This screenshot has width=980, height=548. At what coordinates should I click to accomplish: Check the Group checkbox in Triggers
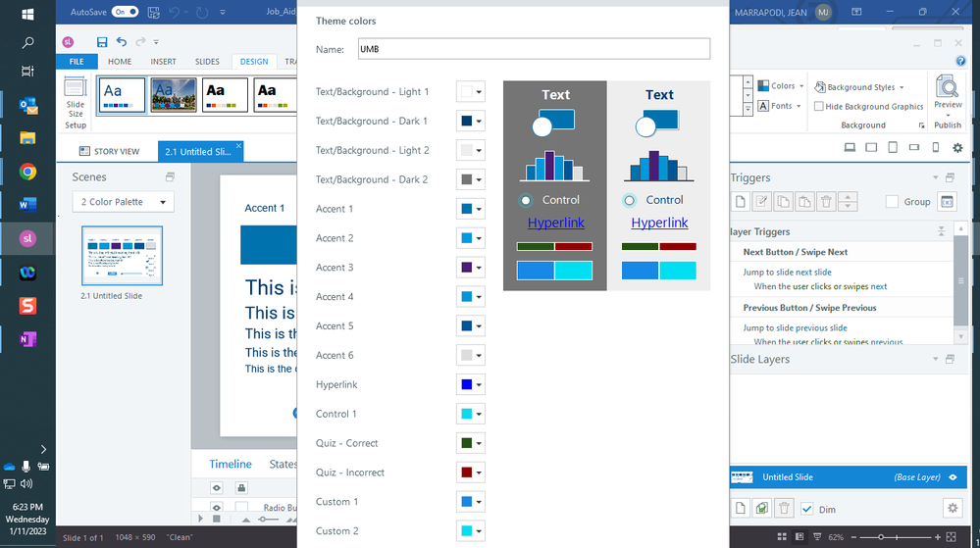point(892,201)
